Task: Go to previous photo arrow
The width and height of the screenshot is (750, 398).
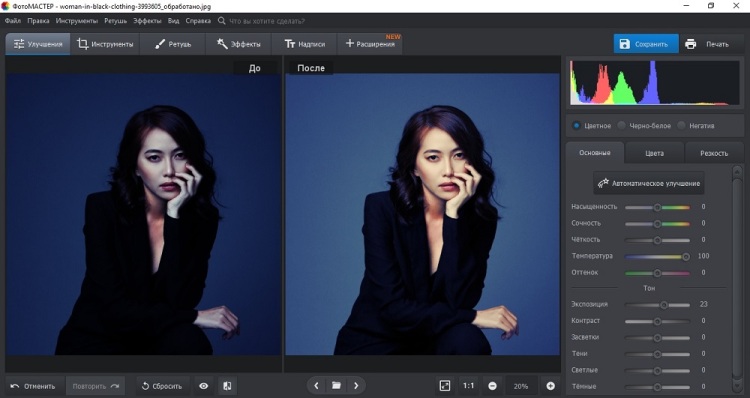Action: 316,386
